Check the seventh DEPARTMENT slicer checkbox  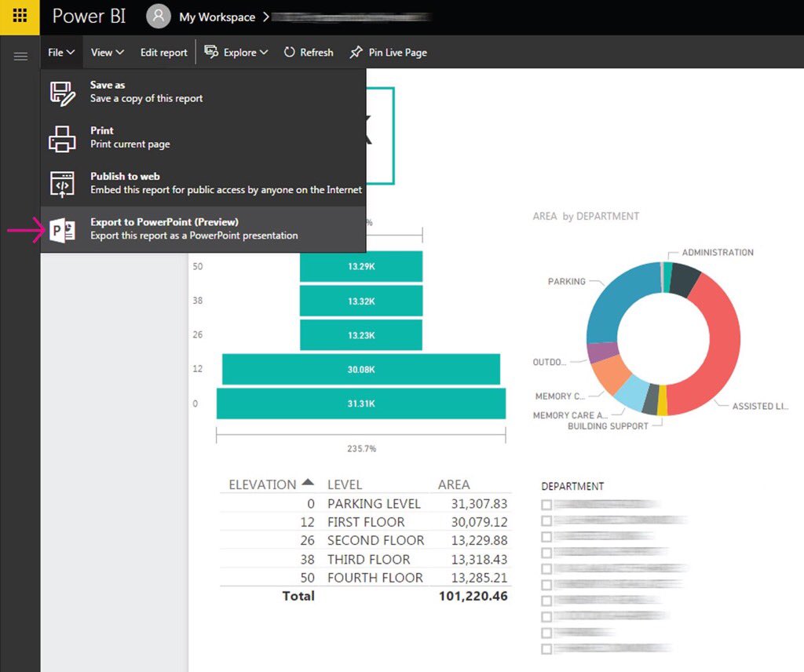[546, 601]
